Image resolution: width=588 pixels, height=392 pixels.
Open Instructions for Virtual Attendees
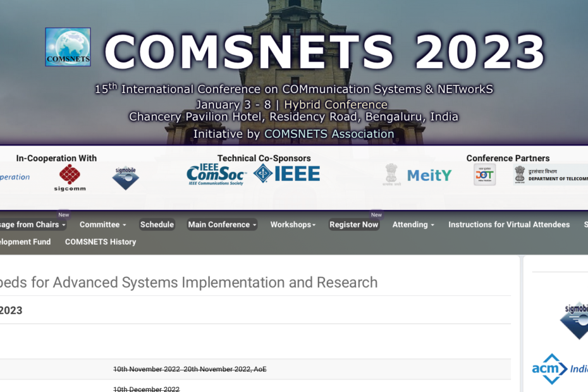(509, 224)
